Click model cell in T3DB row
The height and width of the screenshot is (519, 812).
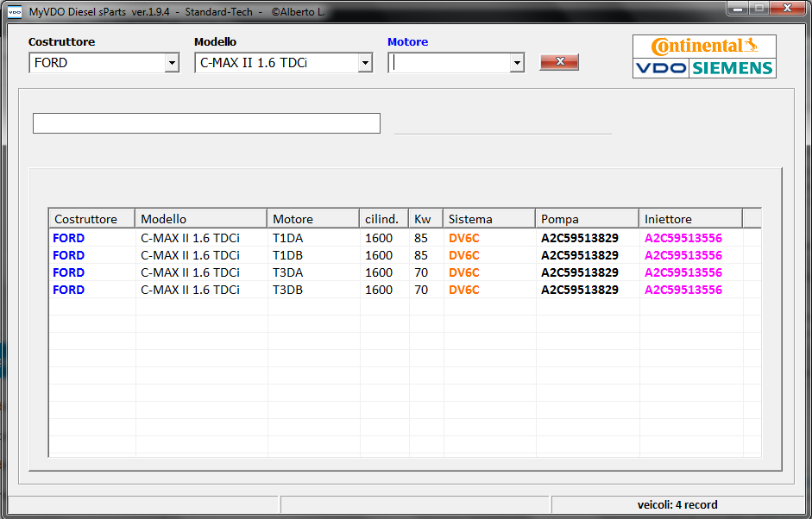coord(190,290)
